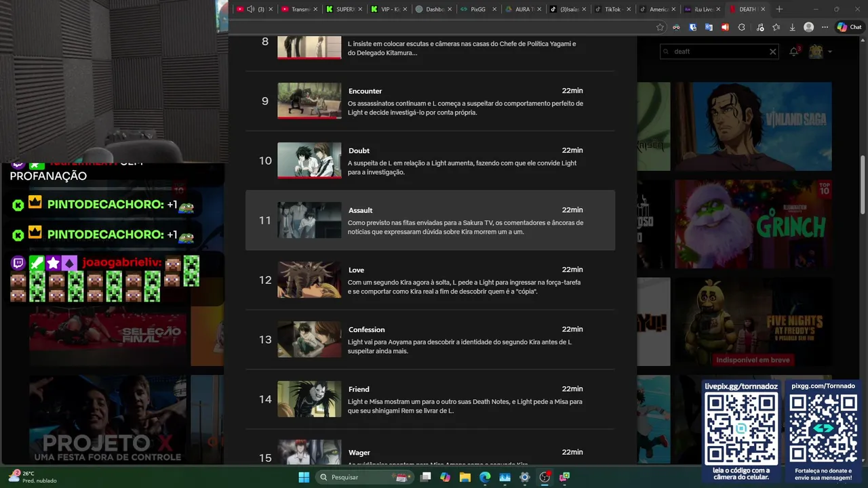The width and height of the screenshot is (868, 488).
Task: Open browser downloads icon
Action: (792, 27)
